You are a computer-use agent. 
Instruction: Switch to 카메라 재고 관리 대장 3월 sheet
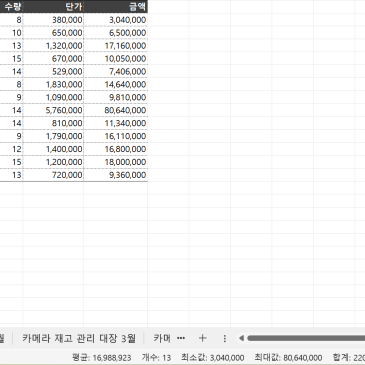click(79, 338)
